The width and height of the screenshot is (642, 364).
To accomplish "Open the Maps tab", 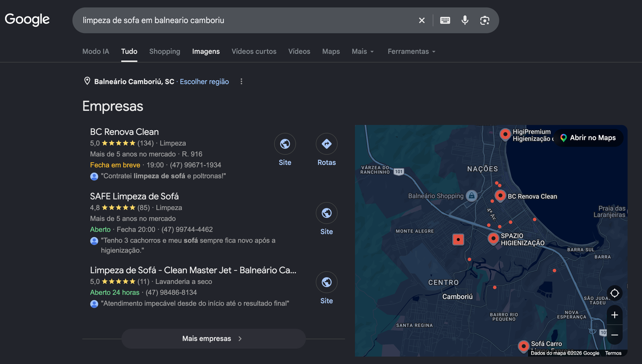I will [331, 51].
